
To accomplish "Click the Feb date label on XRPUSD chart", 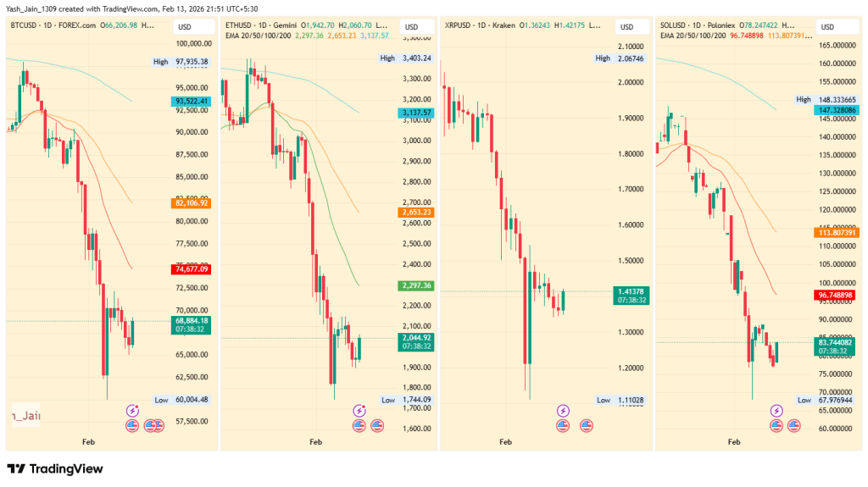I will tap(506, 442).
